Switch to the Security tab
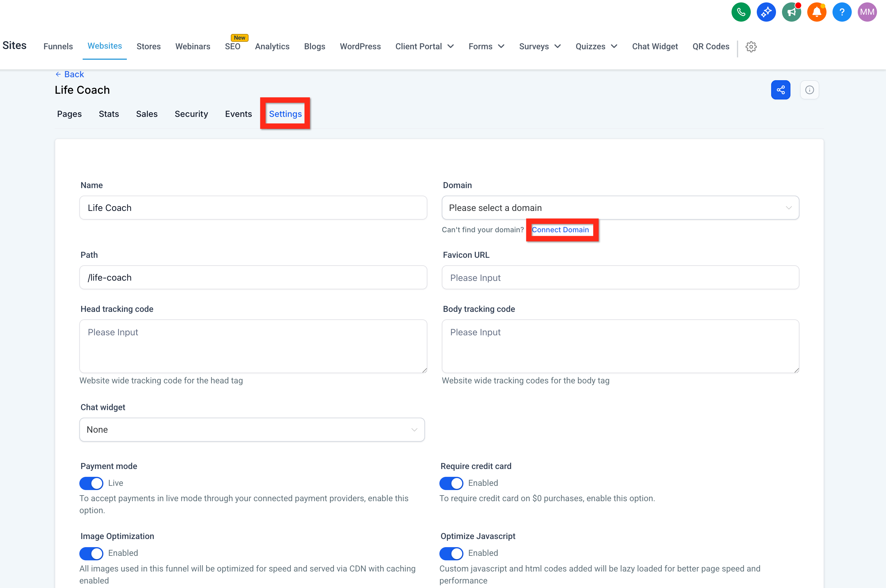 pyautogui.click(x=191, y=114)
